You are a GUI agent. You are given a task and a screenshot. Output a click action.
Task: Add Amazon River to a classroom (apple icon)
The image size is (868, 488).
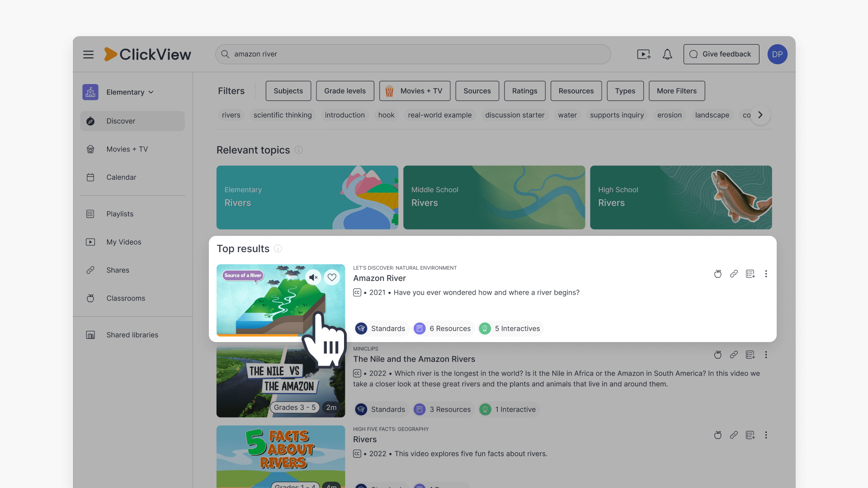pos(717,274)
